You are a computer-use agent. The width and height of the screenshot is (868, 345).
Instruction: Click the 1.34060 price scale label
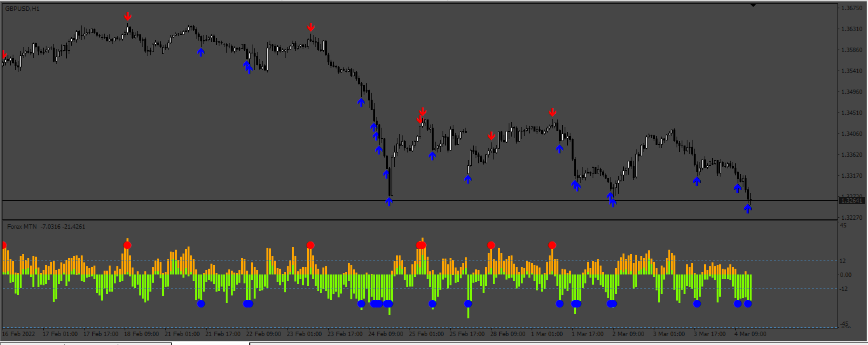point(851,134)
